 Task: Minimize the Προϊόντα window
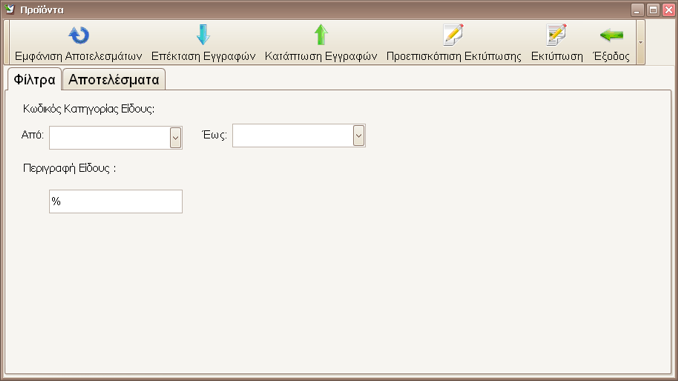pyautogui.click(x=637, y=10)
